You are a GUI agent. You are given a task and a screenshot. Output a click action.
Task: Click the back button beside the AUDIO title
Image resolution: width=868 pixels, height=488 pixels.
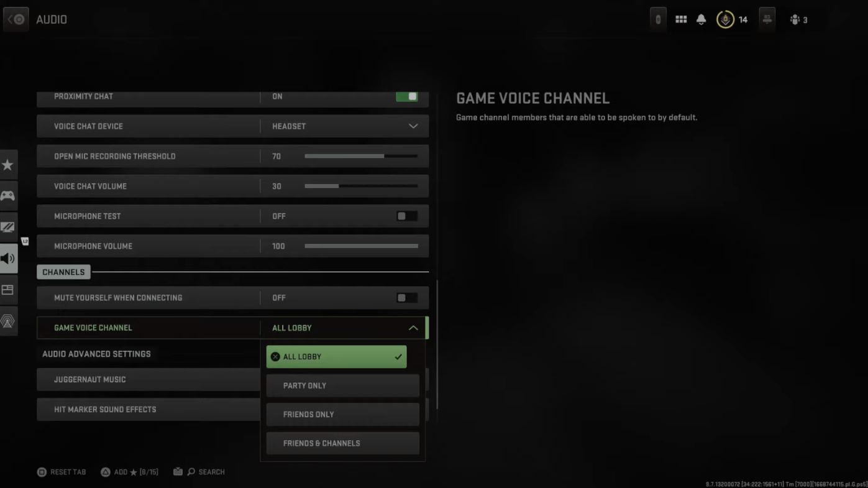pos(16,19)
